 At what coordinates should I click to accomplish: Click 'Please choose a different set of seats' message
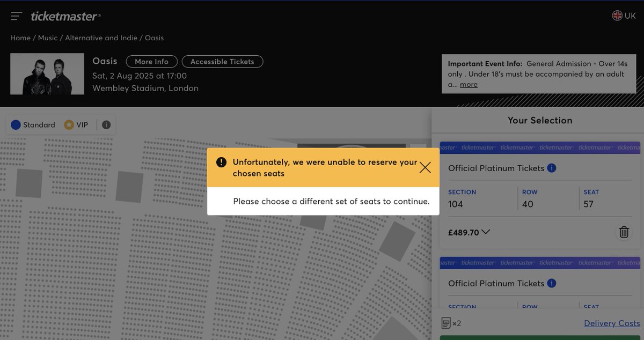tap(331, 202)
